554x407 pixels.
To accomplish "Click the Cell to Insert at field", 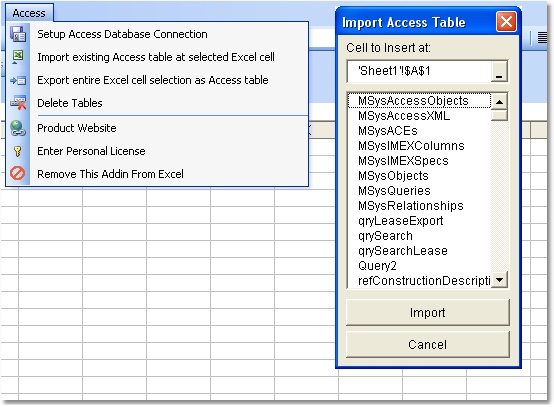I will [x=419, y=71].
